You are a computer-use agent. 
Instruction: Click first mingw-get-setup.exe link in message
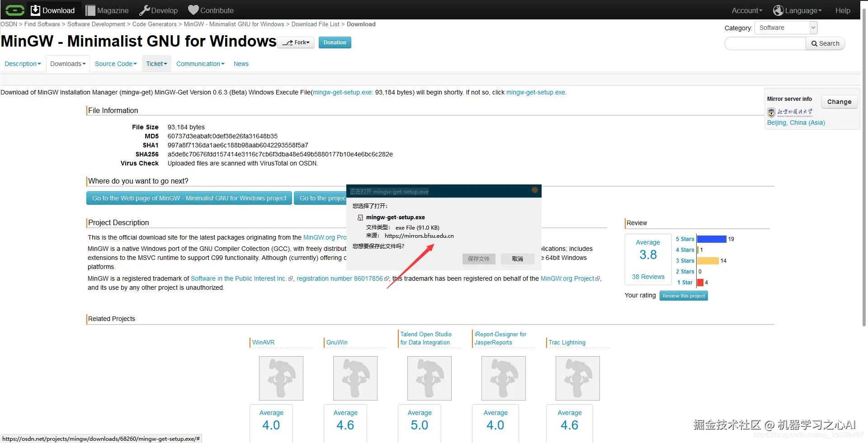click(x=343, y=92)
